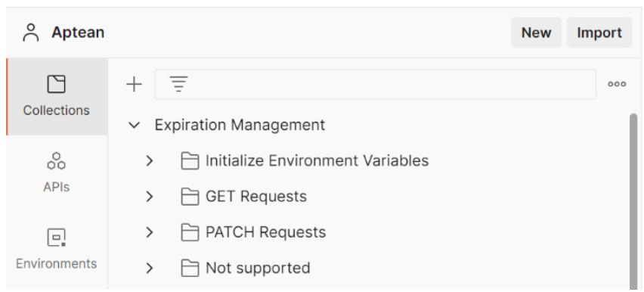The width and height of the screenshot is (644, 292).
Task: Open the Environments sidebar icon
Action: tap(56, 238)
